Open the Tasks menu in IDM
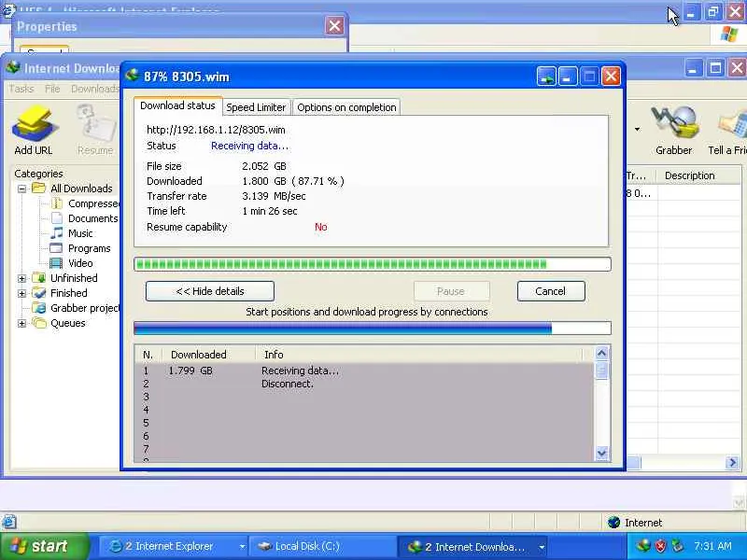This screenshot has width=747, height=560. click(21, 89)
